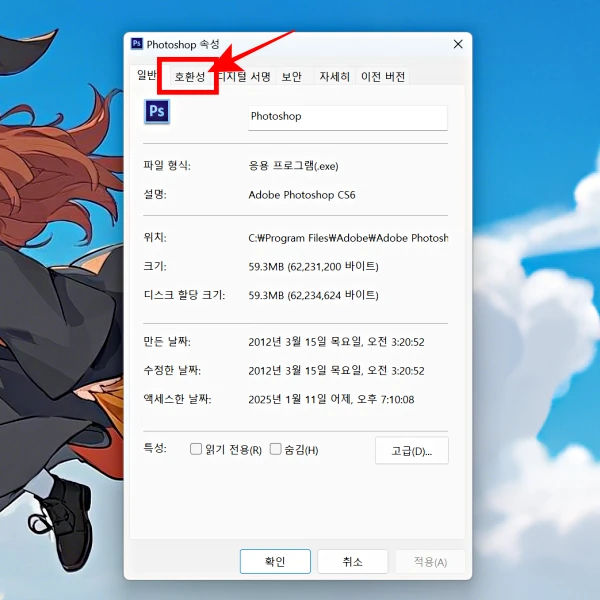Click the location path C:\Program Files\Adobe

click(348, 238)
